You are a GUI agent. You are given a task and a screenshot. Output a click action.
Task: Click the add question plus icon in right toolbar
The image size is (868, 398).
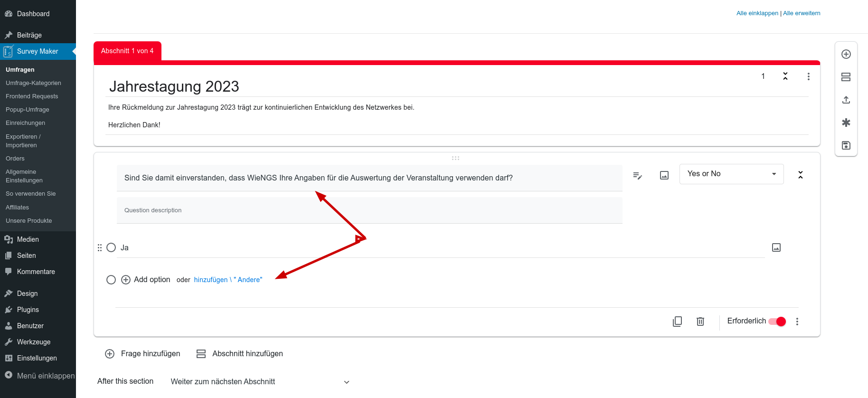click(x=846, y=54)
